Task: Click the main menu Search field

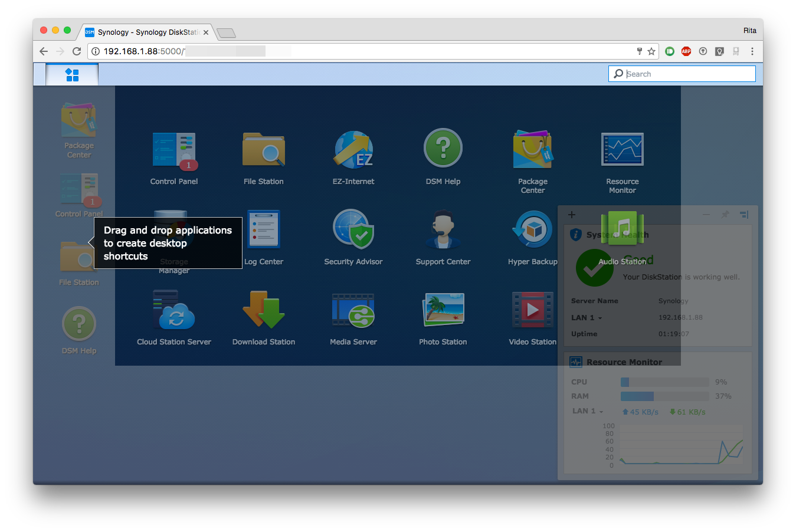Action: click(x=682, y=74)
